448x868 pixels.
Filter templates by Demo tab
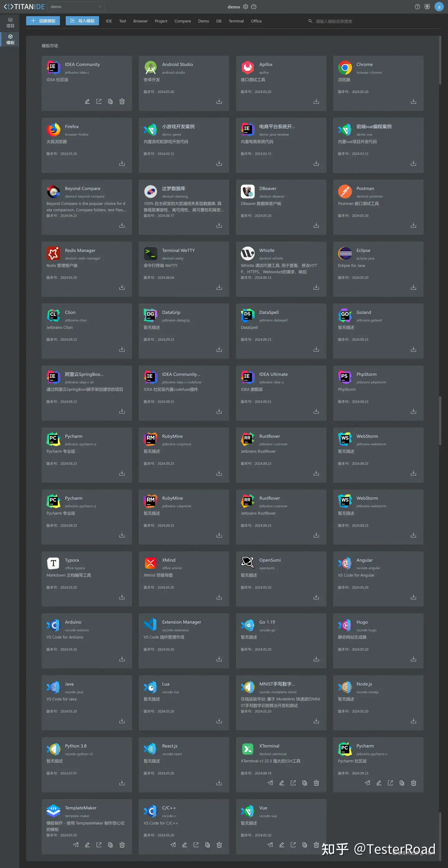coord(203,21)
